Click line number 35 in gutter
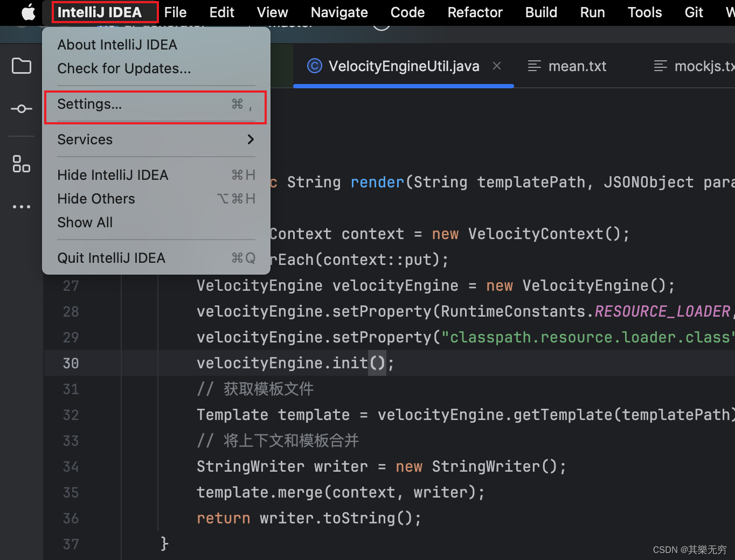The height and width of the screenshot is (560, 735). [71, 492]
